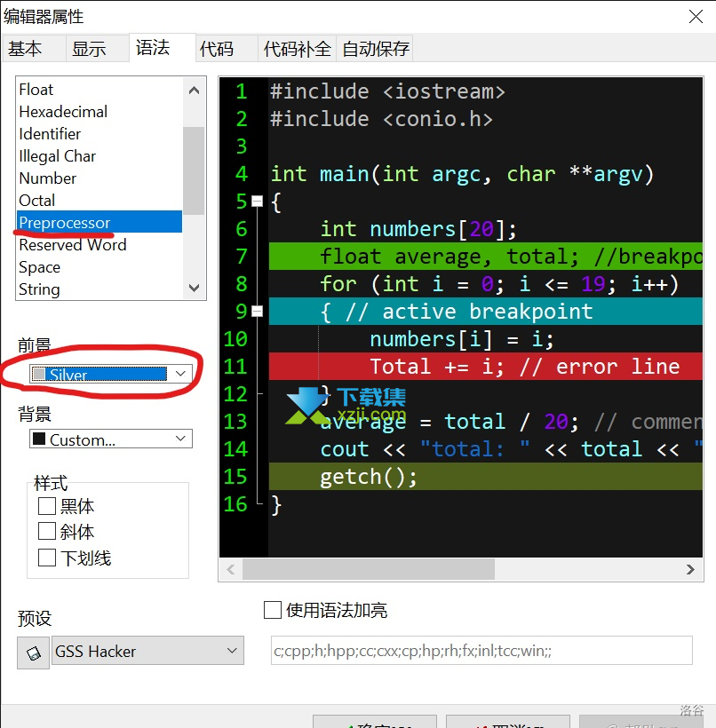Click the preview horizontal scrollbar thumb
716x728 pixels.
pyautogui.click(x=369, y=569)
